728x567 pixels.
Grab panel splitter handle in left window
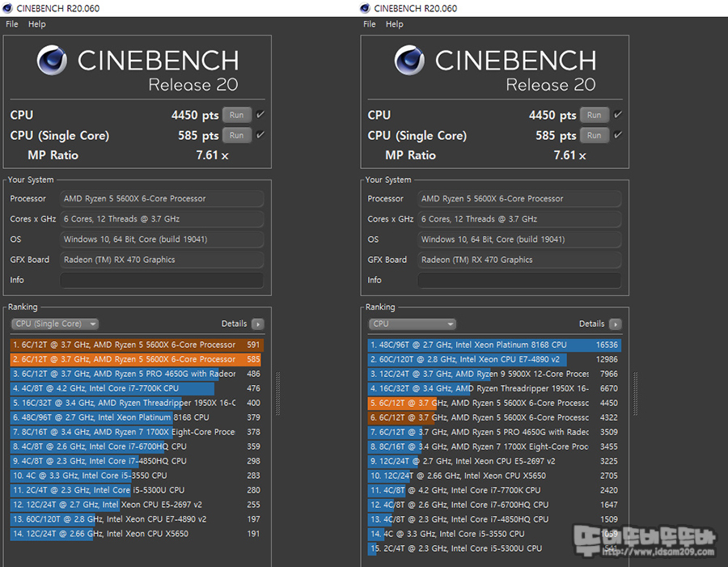coord(278,394)
